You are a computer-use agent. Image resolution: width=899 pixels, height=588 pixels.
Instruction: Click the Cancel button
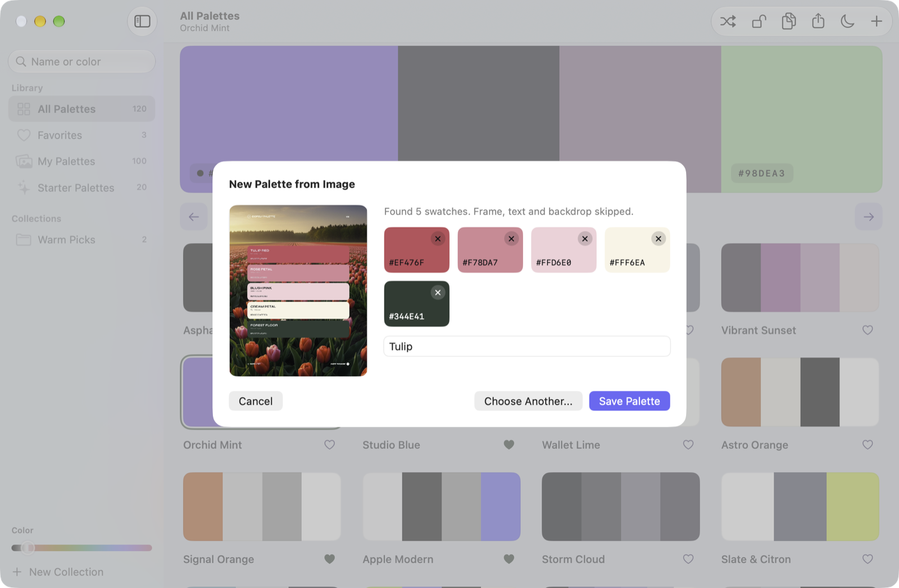pos(256,401)
